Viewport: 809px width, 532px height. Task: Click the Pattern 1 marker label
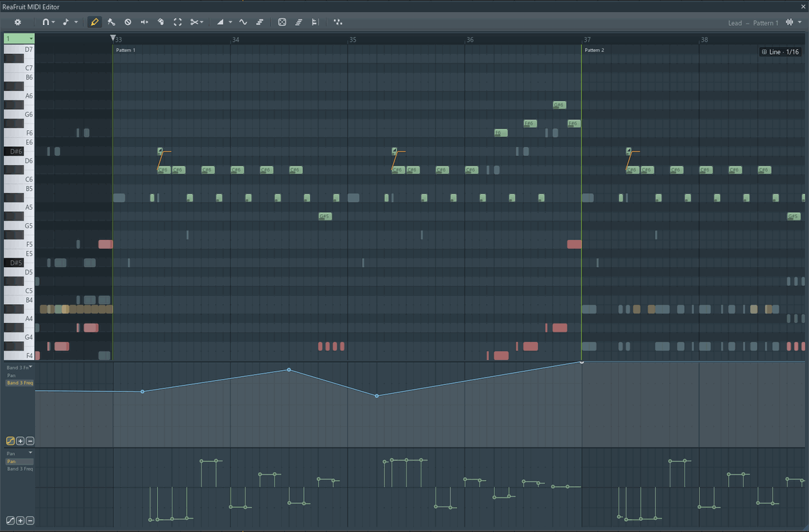[x=125, y=51]
